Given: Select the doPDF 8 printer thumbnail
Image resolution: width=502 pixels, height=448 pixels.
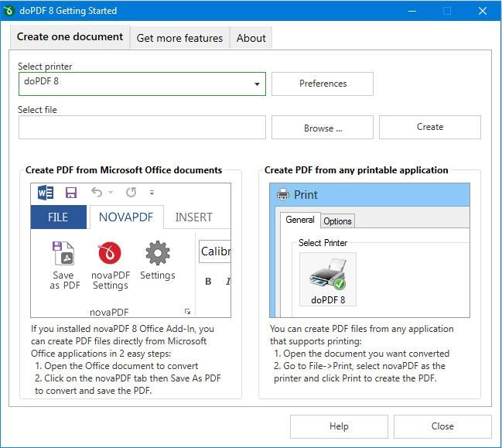Looking at the screenshot, I should coord(327,279).
